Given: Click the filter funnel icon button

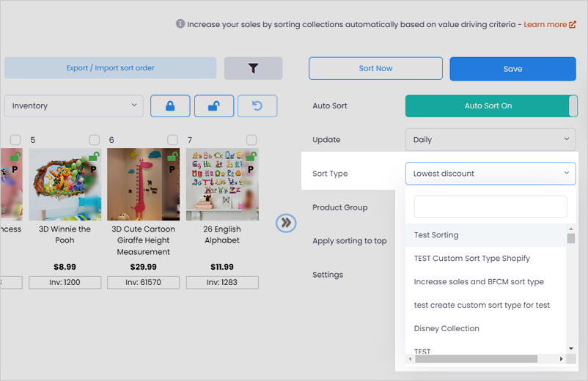Looking at the screenshot, I should (x=253, y=68).
